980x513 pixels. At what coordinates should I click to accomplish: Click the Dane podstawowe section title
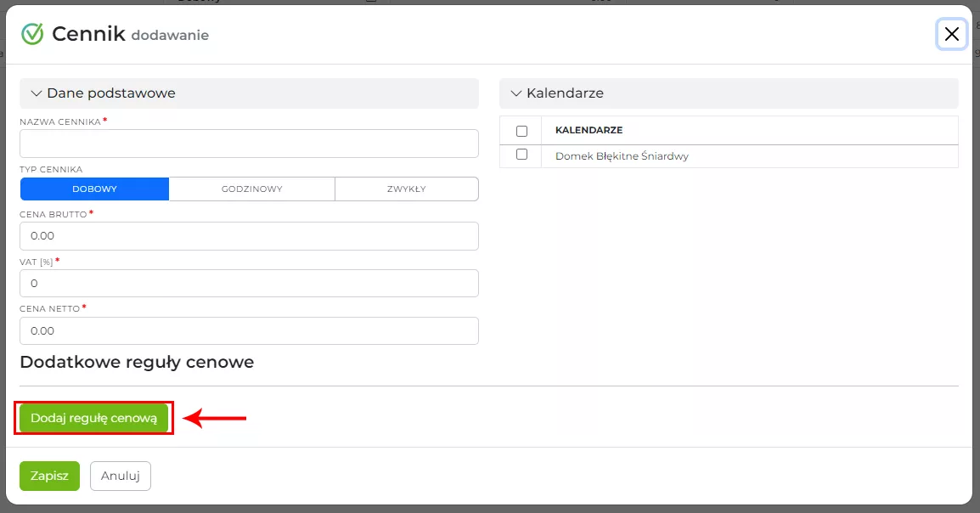coord(111,93)
